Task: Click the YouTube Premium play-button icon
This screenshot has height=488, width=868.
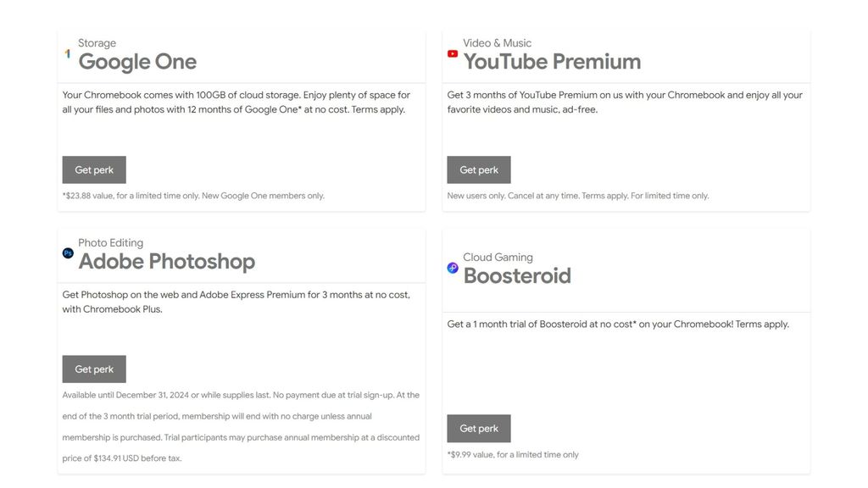Action: [452, 53]
